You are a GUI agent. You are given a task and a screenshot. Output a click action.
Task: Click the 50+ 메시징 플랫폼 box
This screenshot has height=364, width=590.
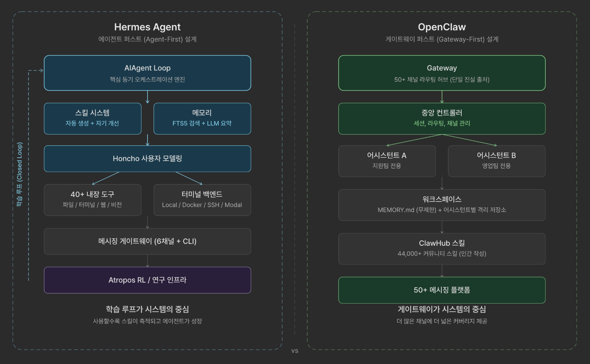[x=442, y=290]
